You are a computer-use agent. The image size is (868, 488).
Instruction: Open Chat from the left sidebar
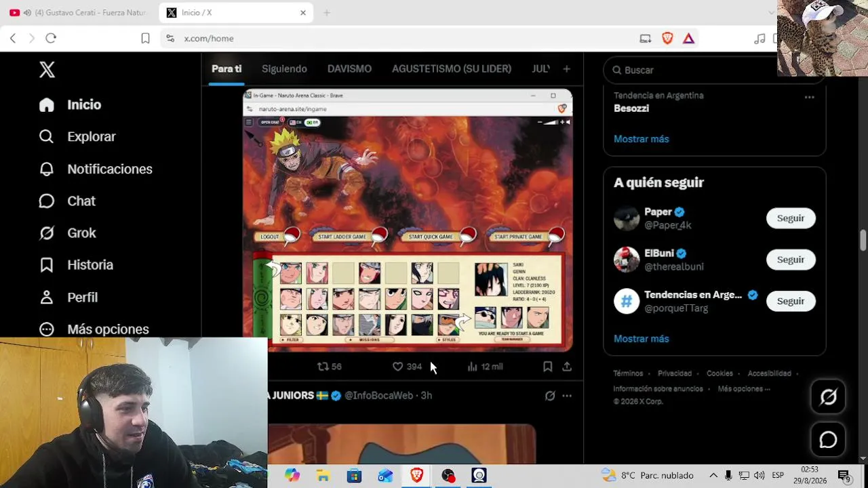[67, 201]
